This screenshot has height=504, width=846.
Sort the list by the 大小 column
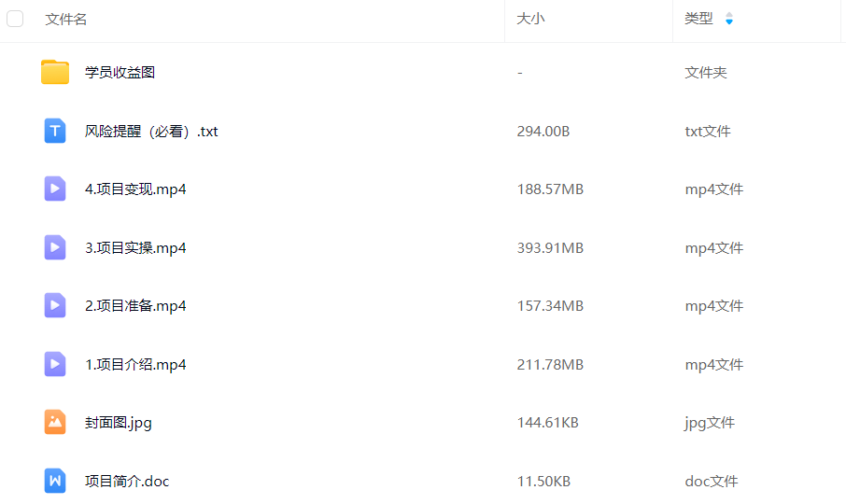coord(530,19)
